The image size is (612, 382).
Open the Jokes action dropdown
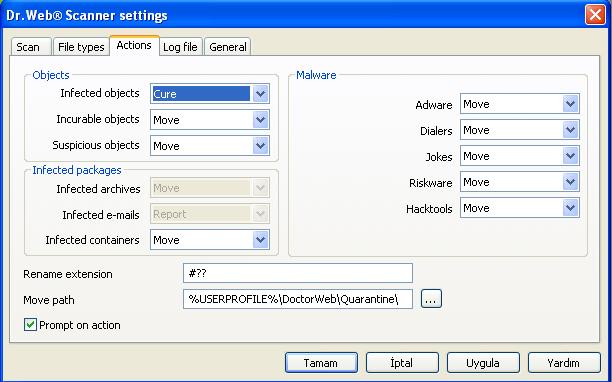tap(520, 156)
